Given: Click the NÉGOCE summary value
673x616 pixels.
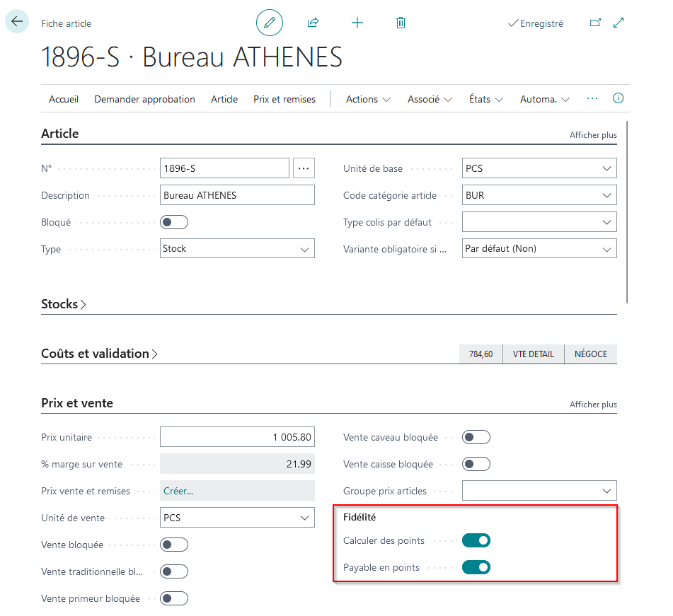Looking at the screenshot, I should (591, 354).
